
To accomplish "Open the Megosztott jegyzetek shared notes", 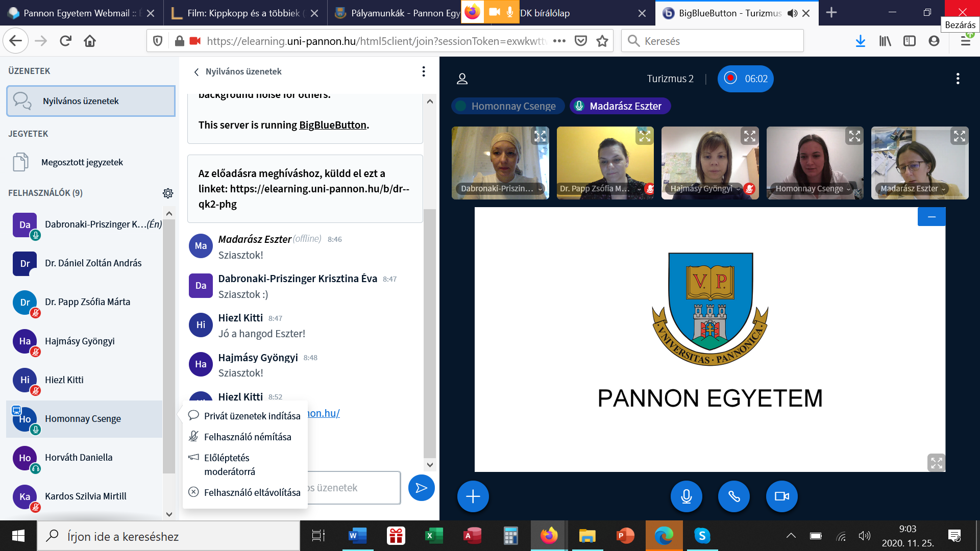I will pos(82,162).
